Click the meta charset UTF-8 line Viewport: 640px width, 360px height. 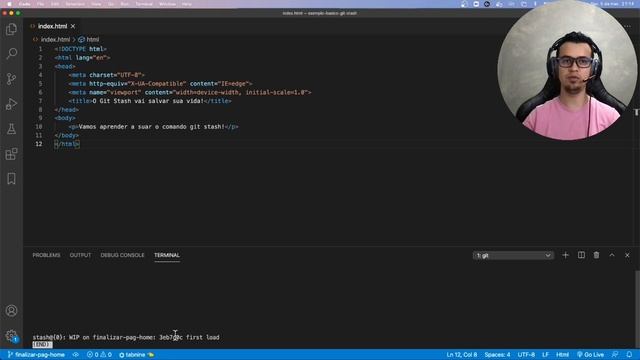(107, 75)
